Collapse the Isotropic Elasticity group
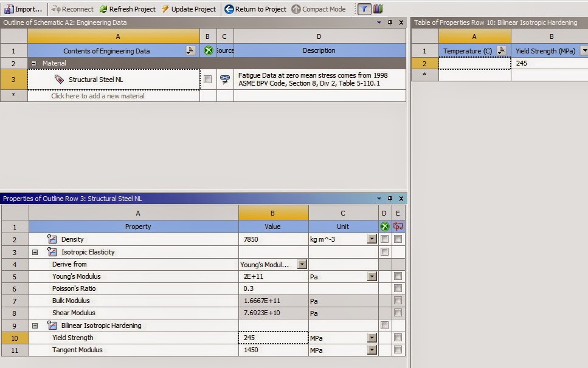Viewport: 588px width, 368px height. (35, 253)
